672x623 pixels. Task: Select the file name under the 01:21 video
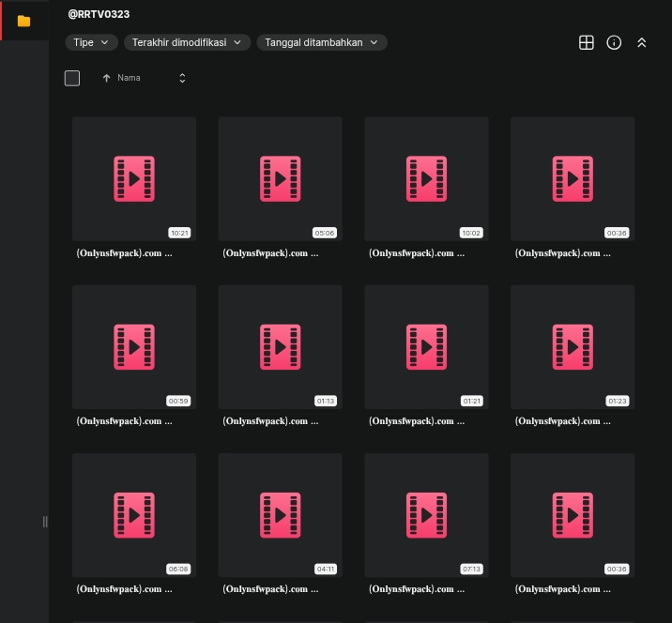(417, 421)
